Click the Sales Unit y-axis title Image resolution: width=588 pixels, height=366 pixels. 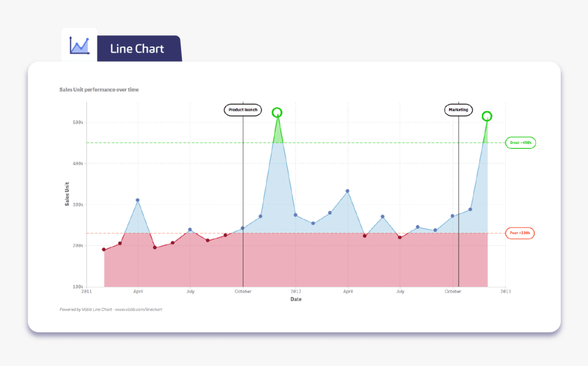pyautogui.click(x=67, y=194)
